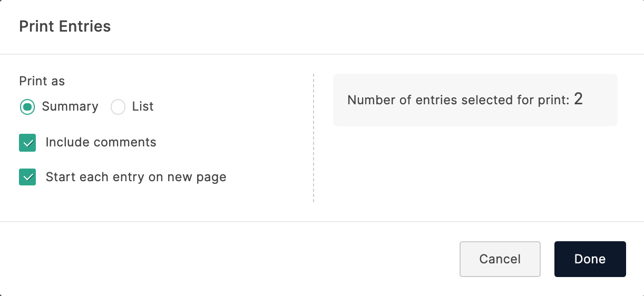Click 'Start each entry on new page' text
This screenshot has width=644, height=296.
pyautogui.click(x=136, y=177)
